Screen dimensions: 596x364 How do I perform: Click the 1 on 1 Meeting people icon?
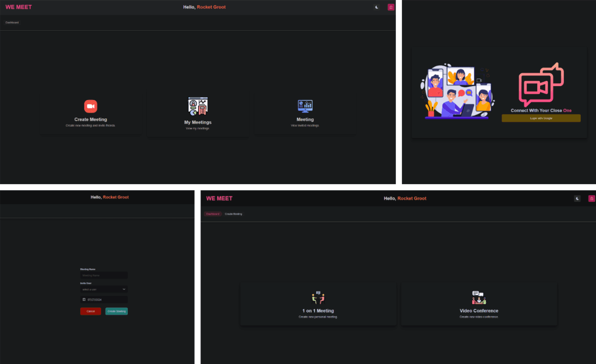pos(318,298)
